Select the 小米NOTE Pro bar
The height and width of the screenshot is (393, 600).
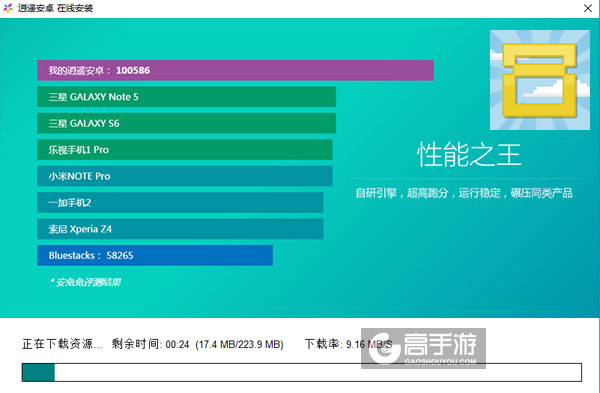pos(185,176)
